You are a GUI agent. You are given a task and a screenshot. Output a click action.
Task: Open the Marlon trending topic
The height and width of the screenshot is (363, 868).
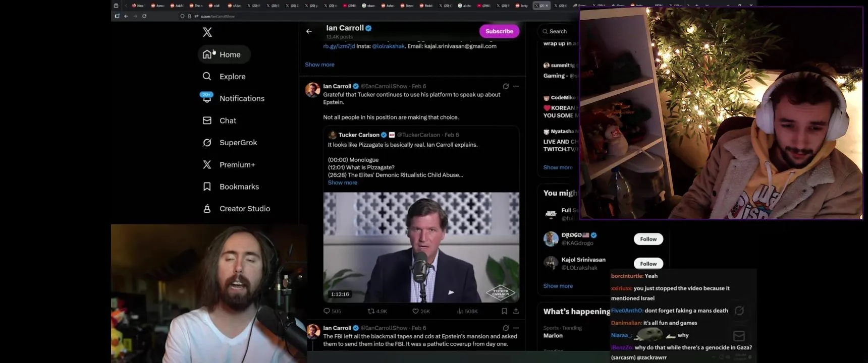click(x=553, y=335)
